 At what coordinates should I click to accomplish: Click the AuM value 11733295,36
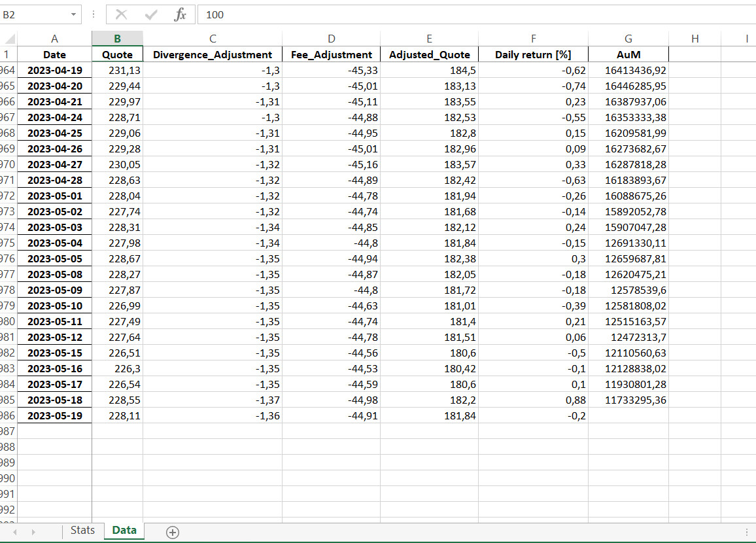pyautogui.click(x=628, y=400)
